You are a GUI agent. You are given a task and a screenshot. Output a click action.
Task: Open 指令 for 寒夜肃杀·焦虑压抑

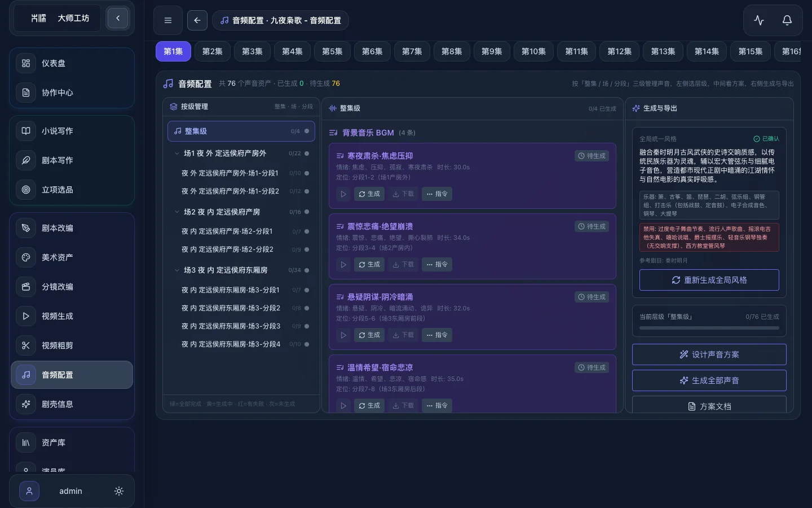click(437, 194)
